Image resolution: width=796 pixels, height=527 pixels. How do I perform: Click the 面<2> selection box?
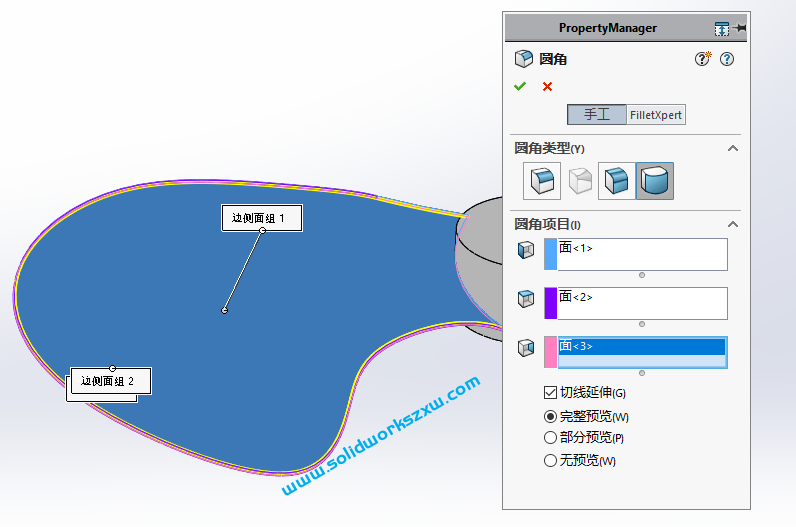pyautogui.click(x=642, y=303)
